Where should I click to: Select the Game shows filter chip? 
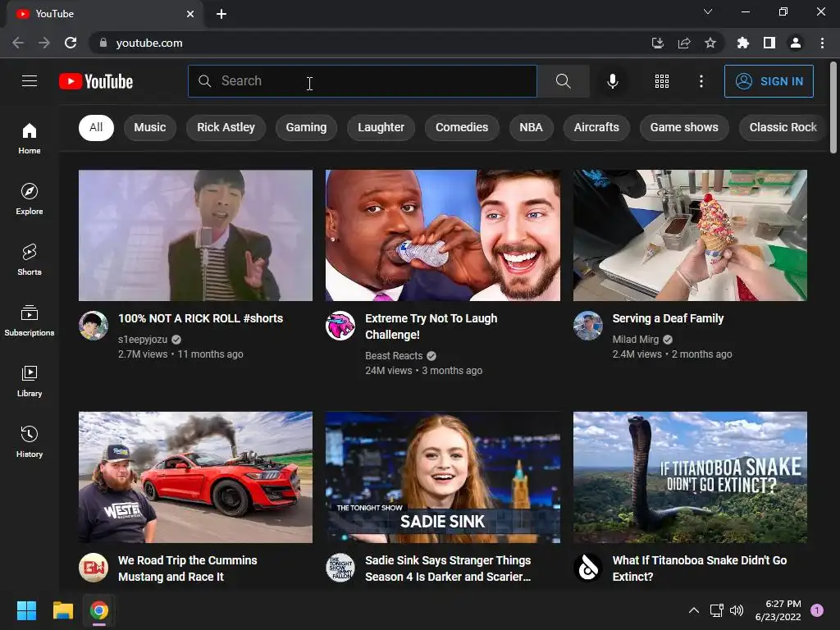coord(684,127)
